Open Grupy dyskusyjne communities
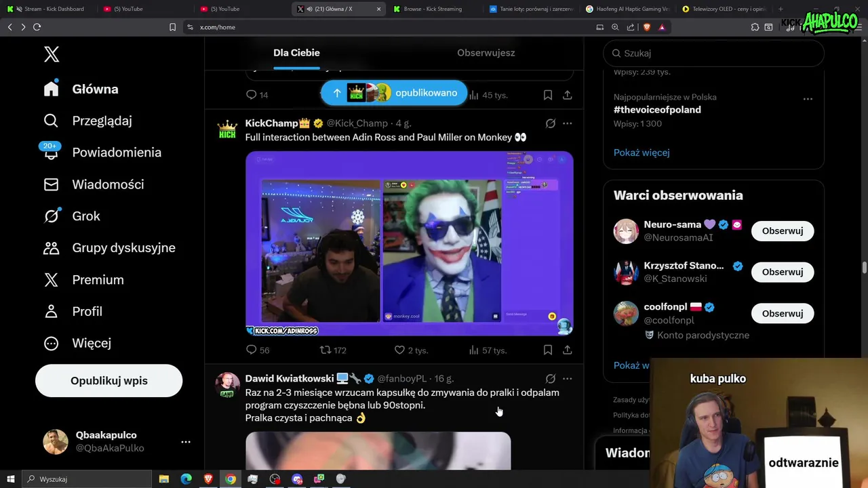Screen dimensions: 868x488 pyautogui.click(x=109, y=248)
